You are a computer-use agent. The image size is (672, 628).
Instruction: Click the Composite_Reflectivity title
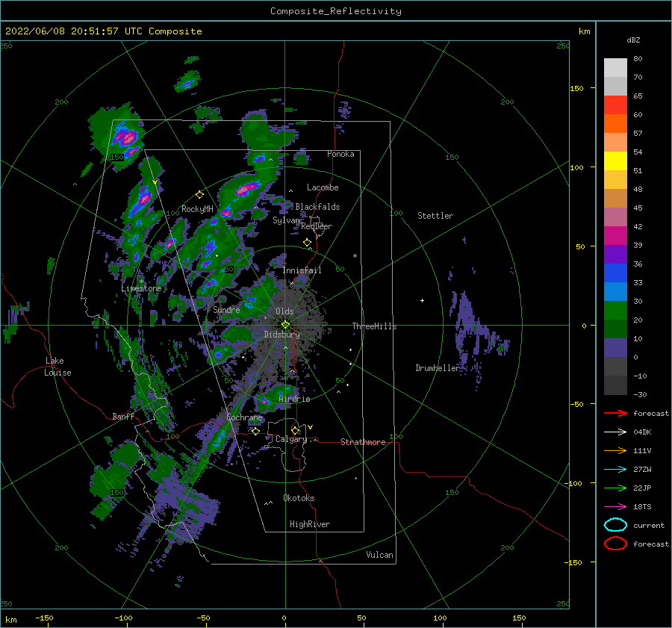[335, 11]
